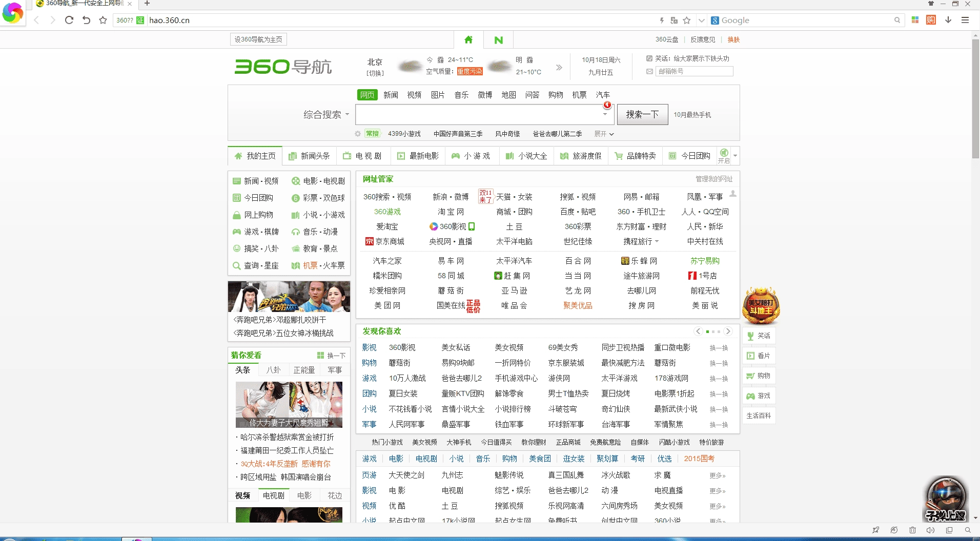Open the dropdown arrow after the 开启 switch
The height and width of the screenshot is (541, 980).
point(736,156)
